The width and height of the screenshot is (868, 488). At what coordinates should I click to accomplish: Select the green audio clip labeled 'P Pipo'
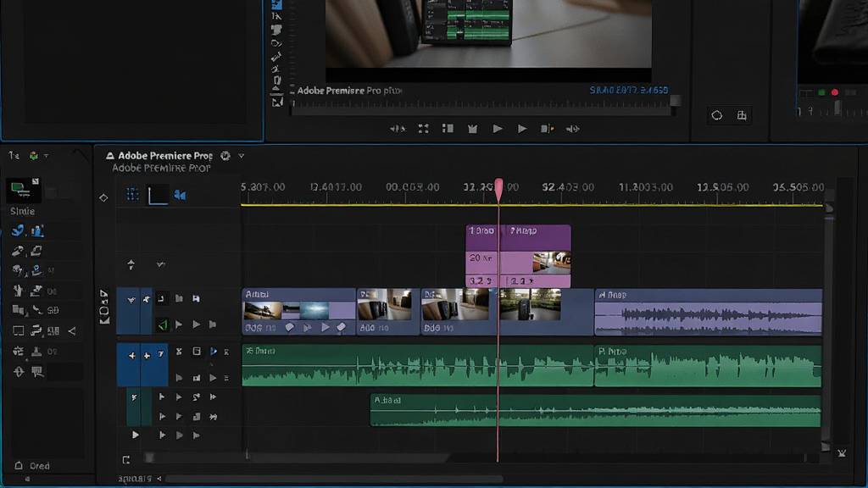point(708,366)
